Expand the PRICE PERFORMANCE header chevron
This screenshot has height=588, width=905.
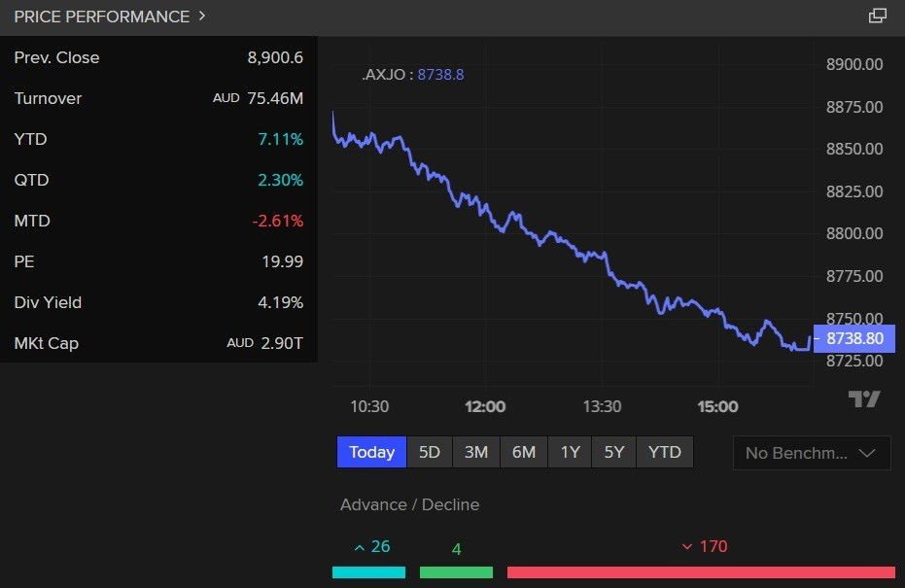pyautogui.click(x=200, y=17)
